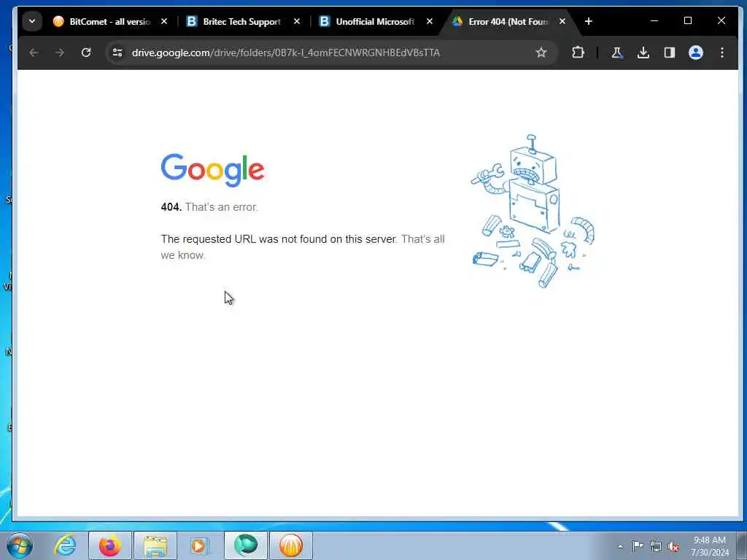This screenshot has width=747, height=560.
Task: Click the broken robot illustration
Action: point(533,211)
